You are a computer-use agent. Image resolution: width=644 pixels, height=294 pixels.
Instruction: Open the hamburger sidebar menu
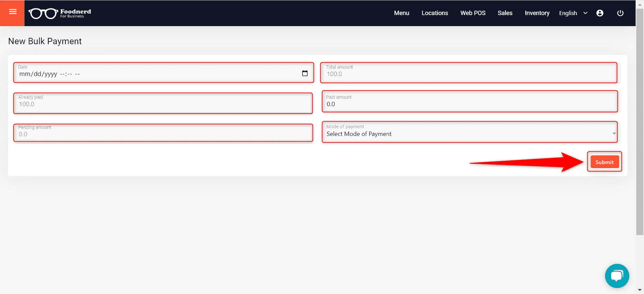click(12, 13)
